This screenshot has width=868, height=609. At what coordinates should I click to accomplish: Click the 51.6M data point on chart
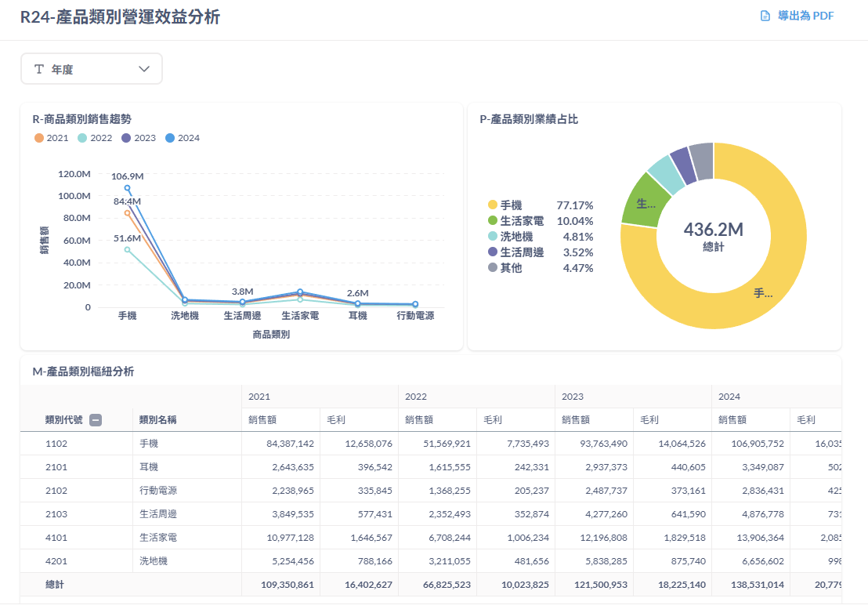pyautogui.click(x=128, y=250)
